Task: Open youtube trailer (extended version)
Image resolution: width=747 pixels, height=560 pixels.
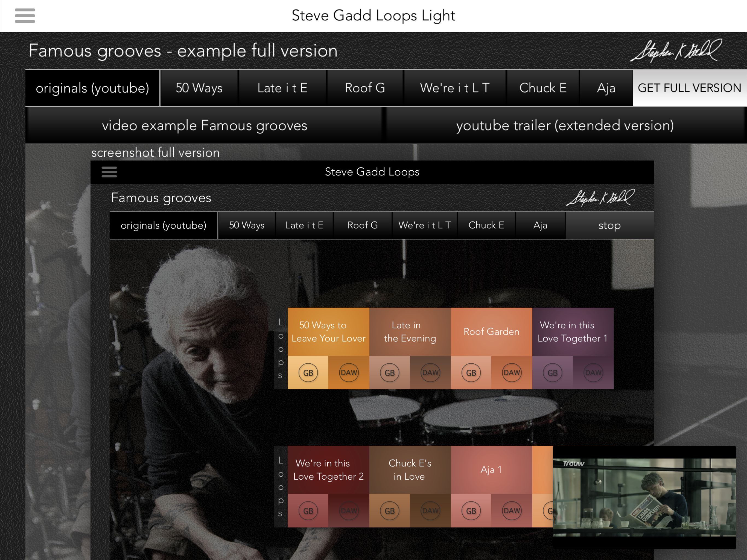Action: (x=565, y=126)
